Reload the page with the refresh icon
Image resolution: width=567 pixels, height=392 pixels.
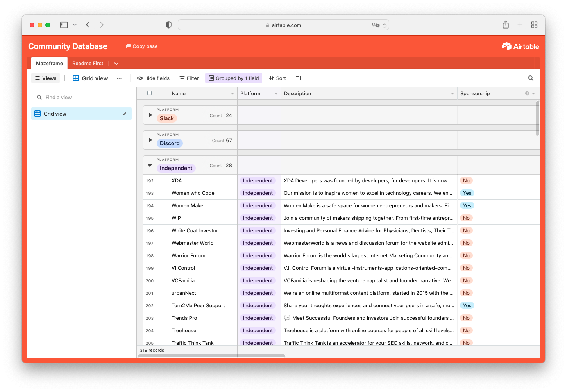click(385, 25)
